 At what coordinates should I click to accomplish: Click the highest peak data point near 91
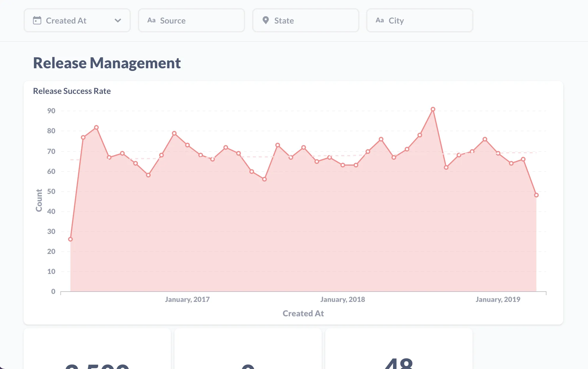(x=433, y=109)
